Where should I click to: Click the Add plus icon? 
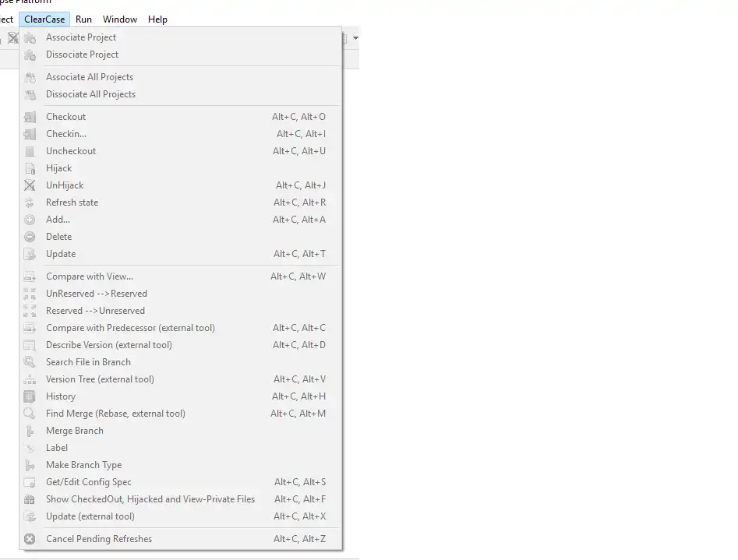(x=30, y=220)
